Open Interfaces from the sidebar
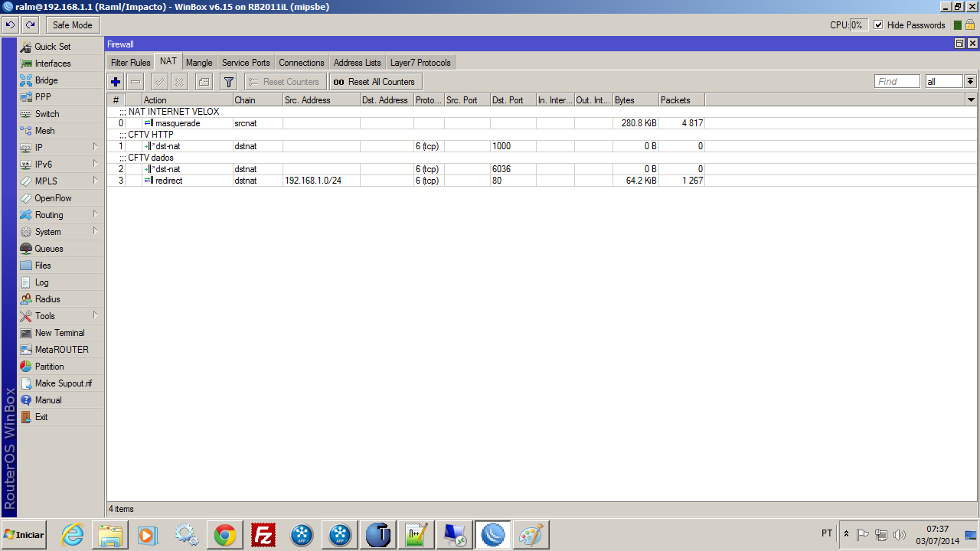Screen dimensions: 980x551 click(53, 64)
